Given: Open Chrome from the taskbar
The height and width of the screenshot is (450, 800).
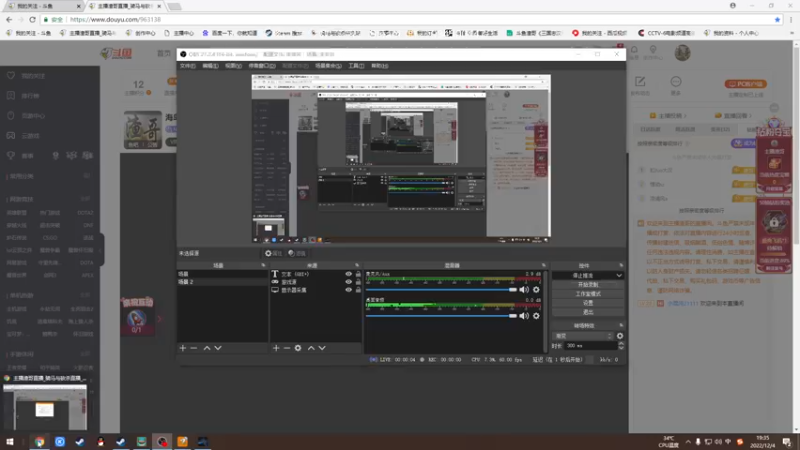Looking at the screenshot, I should coord(39,442).
